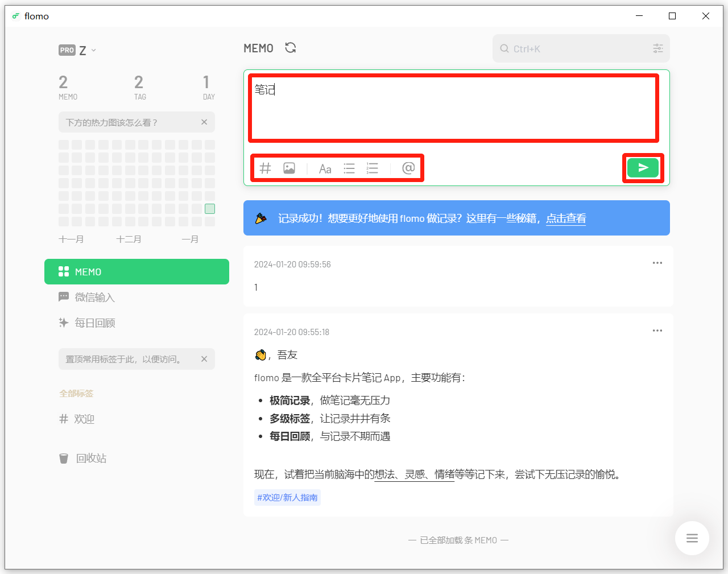This screenshot has height=574, width=728.
Task: Click the 全部标签 header
Action: click(76, 394)
